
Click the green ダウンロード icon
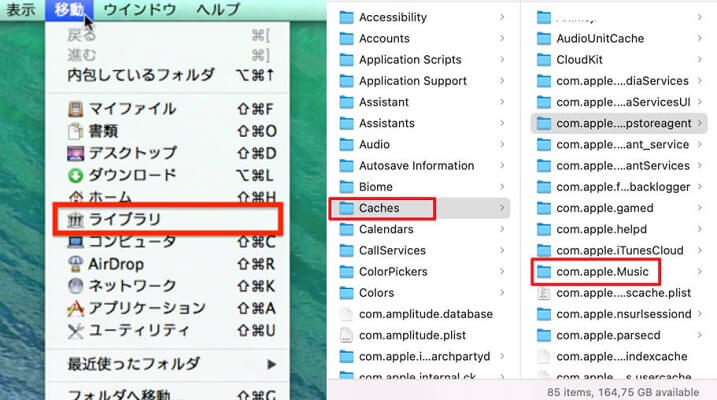(x=75, y=176)
